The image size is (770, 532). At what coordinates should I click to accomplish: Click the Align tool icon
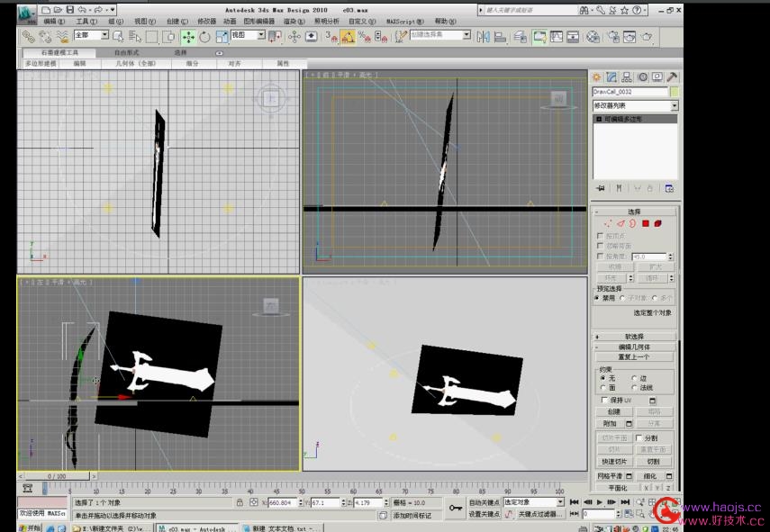(x=500, y=37)
